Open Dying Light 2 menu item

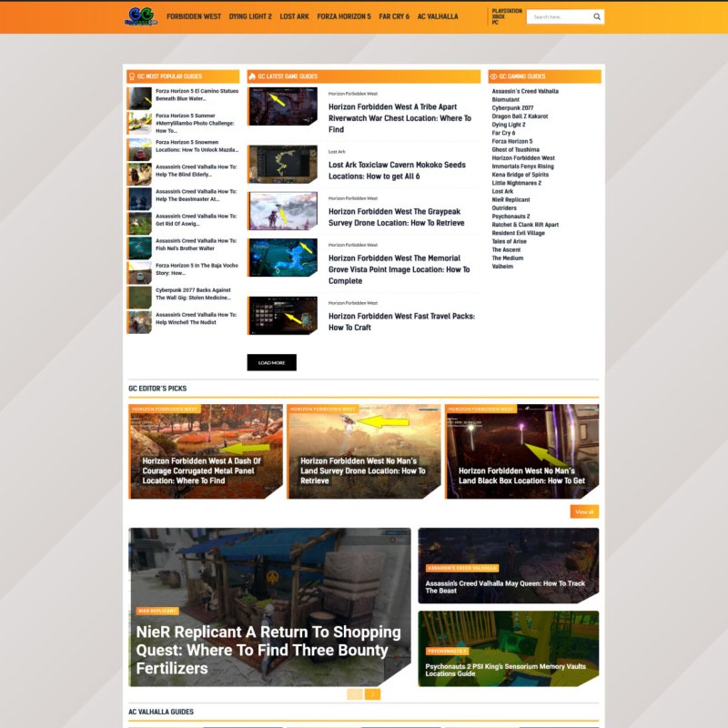click(x=250, y=16)
